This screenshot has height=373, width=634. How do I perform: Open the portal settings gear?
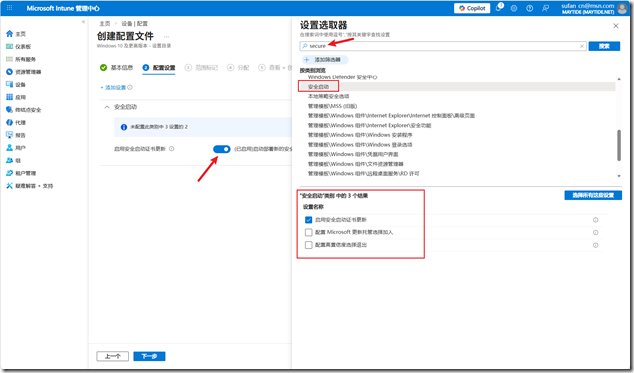point(514,8)
